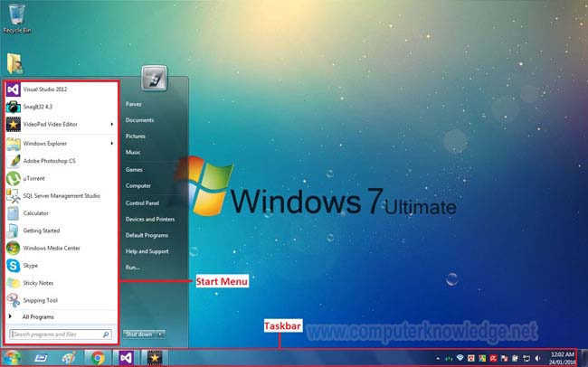Open uTorrent from the Start menu
This screenshot has height=367, width=588.
click(62, 178)
